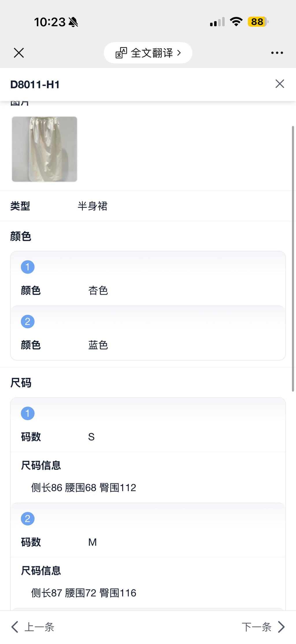Open the three-dot more options menu
The height and width of the screenshot is (644, 296).
click(277, 53)
